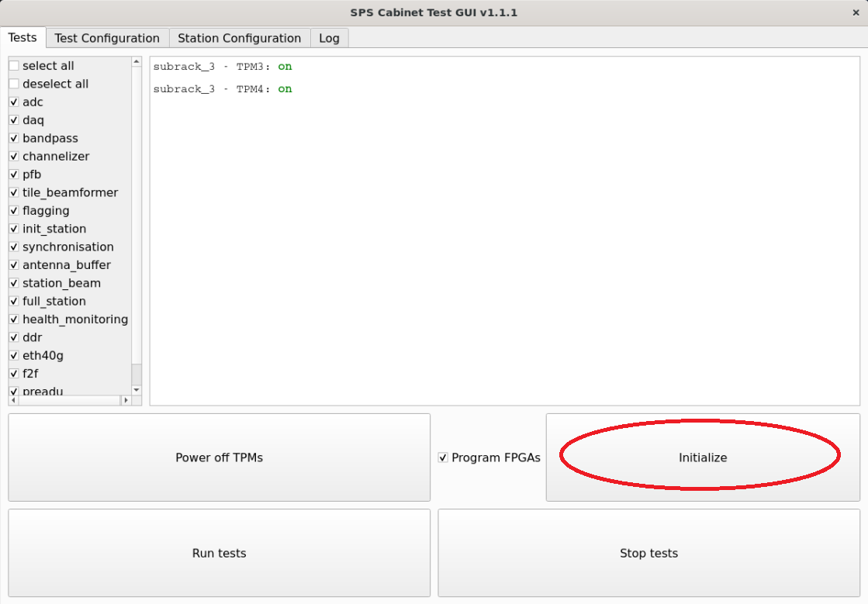
Task: Deselect the health_monitoring test
Action: (x=14, y=319)
